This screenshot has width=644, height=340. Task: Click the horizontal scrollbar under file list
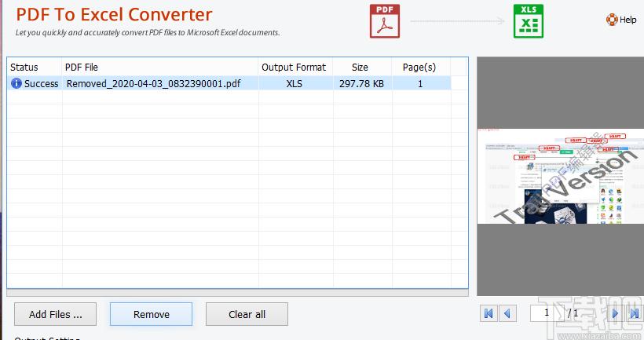[237, 293]
